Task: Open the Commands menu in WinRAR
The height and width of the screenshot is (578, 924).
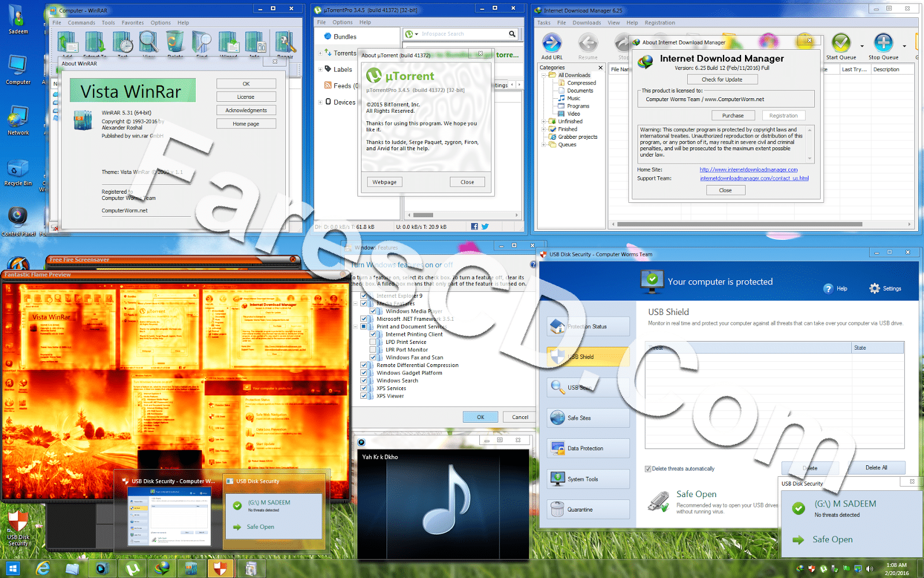Action: (81, 23)
